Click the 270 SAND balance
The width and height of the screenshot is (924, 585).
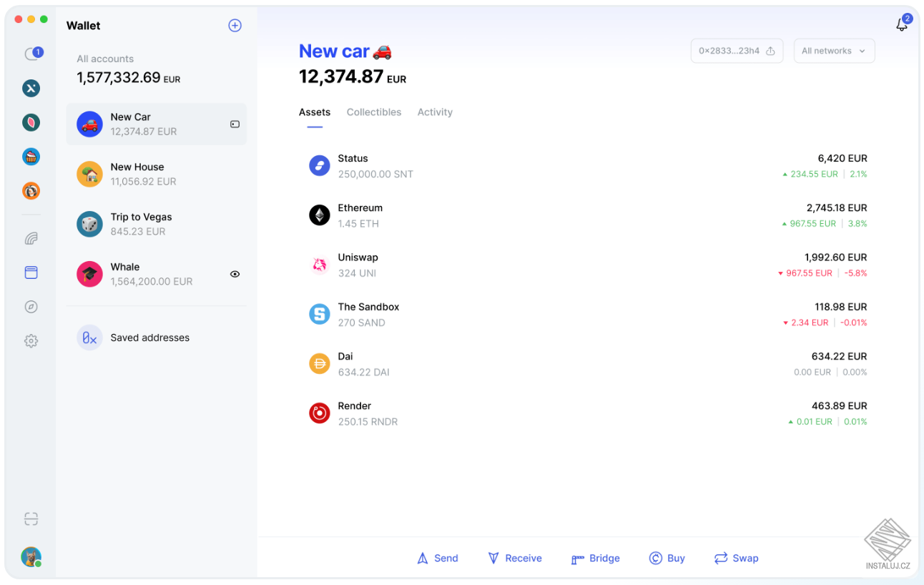(x=362, y=323)
